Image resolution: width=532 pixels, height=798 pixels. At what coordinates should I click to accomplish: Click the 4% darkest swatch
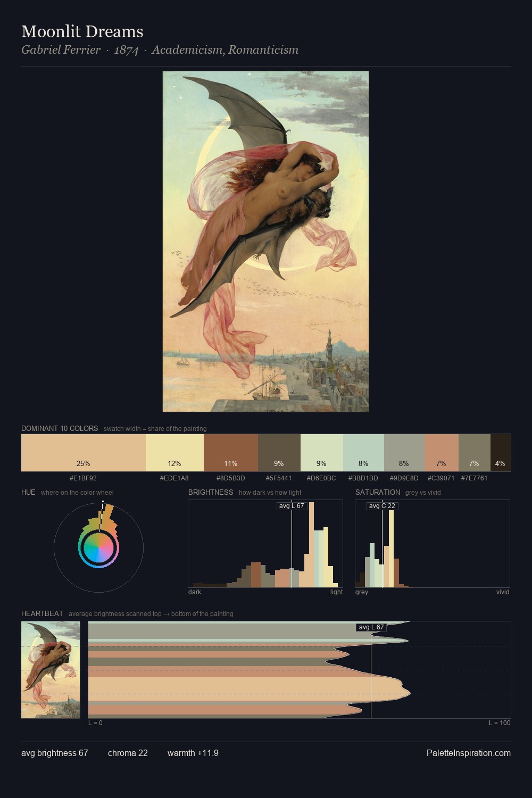click(501, 453)
